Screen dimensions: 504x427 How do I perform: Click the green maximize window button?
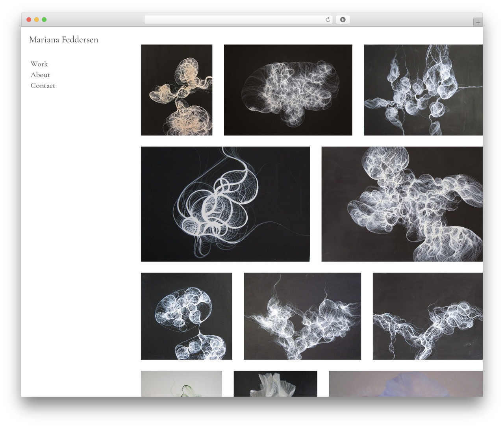[x=44, y=20]
